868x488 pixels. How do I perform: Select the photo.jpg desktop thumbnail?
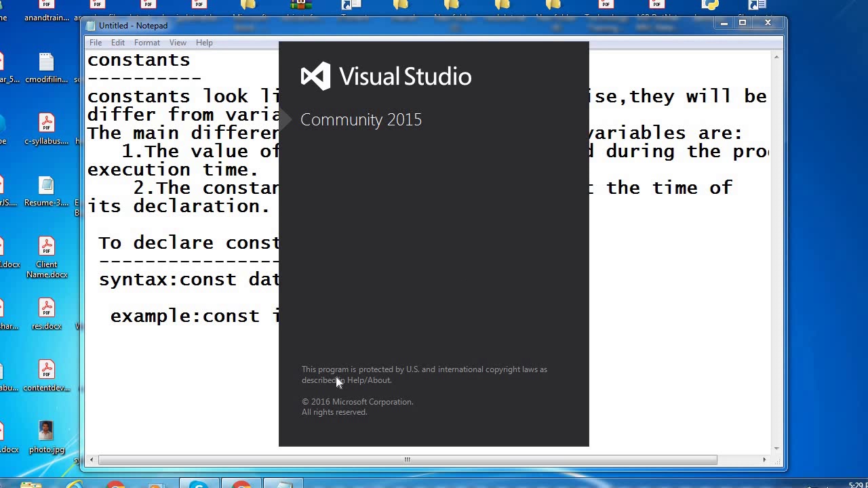coord(47,438)
